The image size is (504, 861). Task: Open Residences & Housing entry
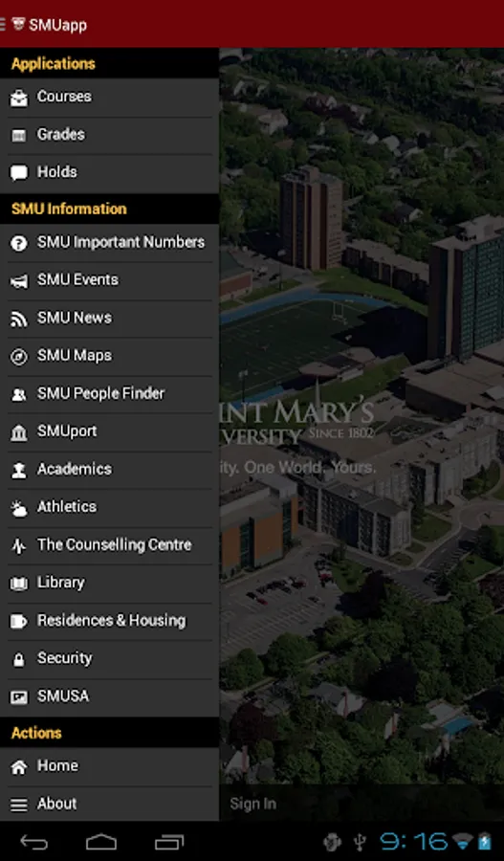(x=109, y=622)
